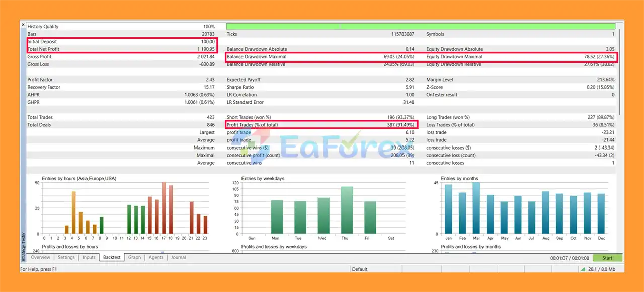View the Journal tab
This screenshot has height=292, width=644.
coord(178,258)
